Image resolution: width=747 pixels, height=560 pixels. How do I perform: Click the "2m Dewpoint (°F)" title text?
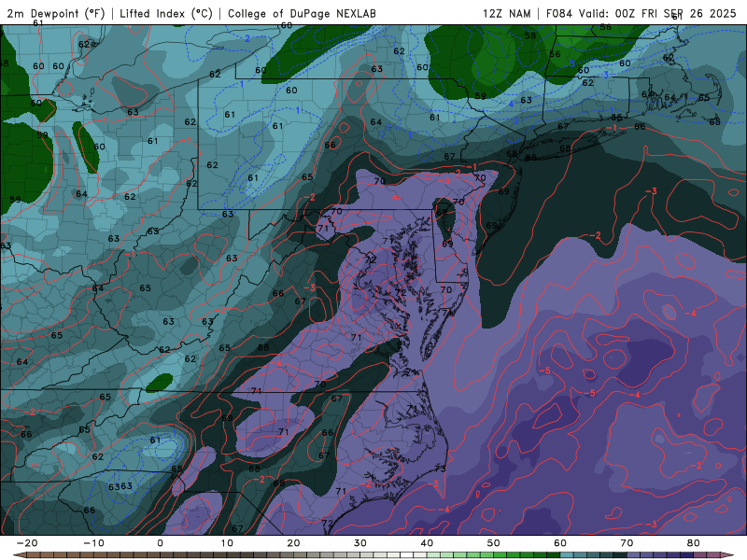[56, 13]
